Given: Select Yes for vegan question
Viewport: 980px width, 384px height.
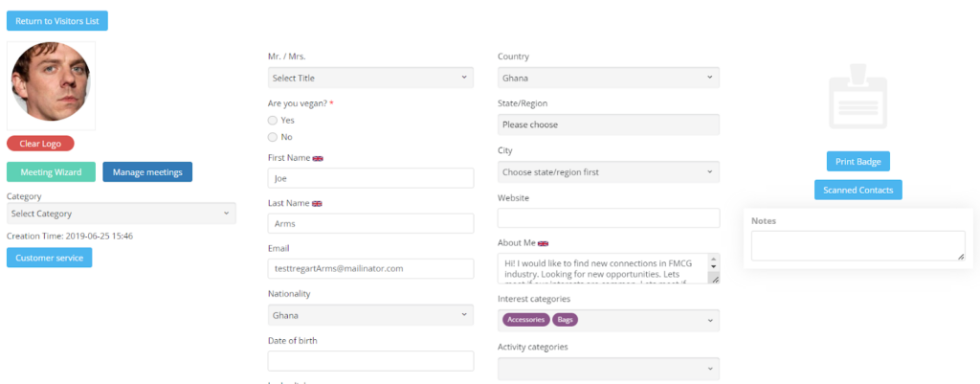Looking at the screenshot, I should [273, 120].
